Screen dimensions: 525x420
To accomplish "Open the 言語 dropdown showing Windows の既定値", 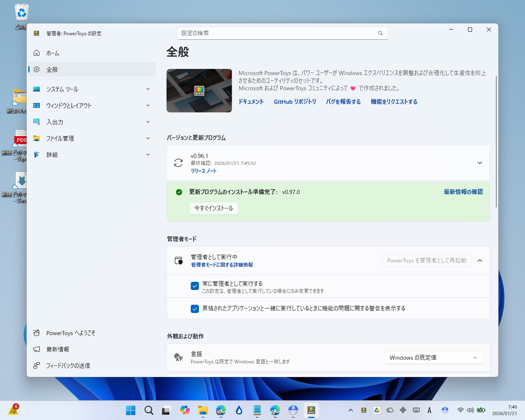I will (434, 358).
